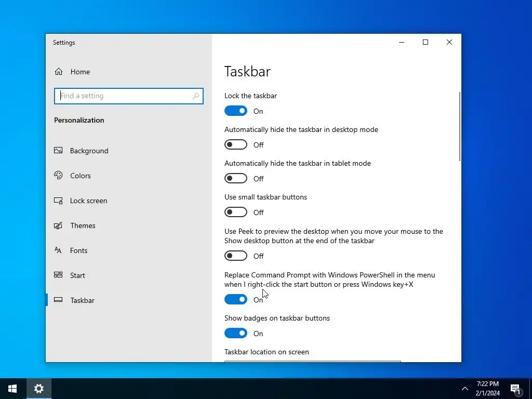Click the Home house icon

coord(59,72)
